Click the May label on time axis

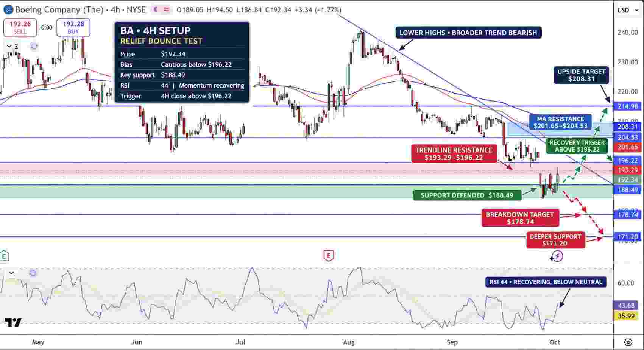(x=38, y=342)
